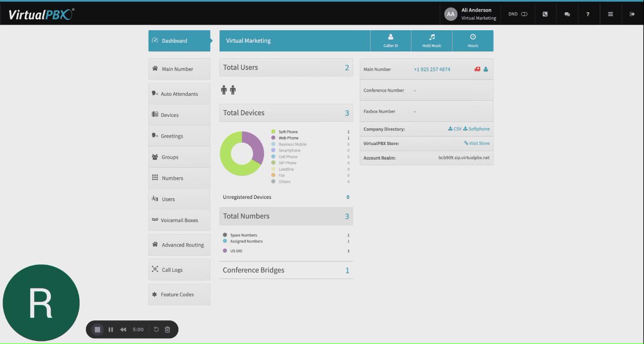
Task: Open Main Number in sidebar
Action: (x=179, y=69)
